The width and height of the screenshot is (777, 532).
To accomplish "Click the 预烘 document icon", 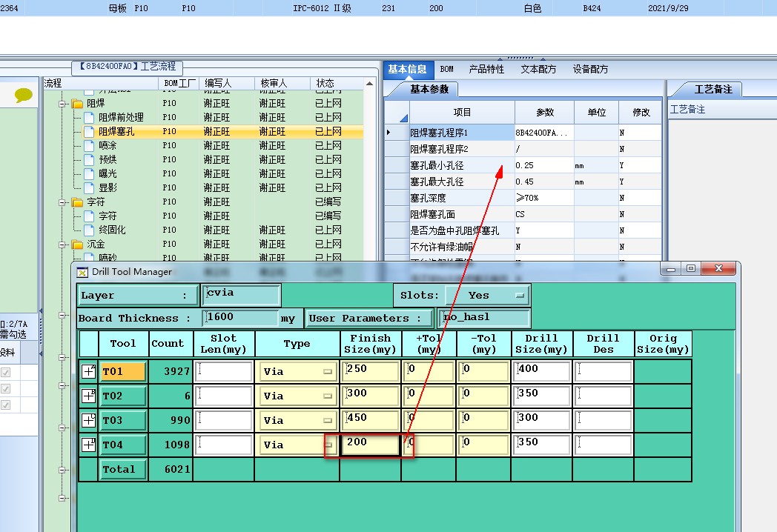I will pyautogui.click(x=89, y=159).
